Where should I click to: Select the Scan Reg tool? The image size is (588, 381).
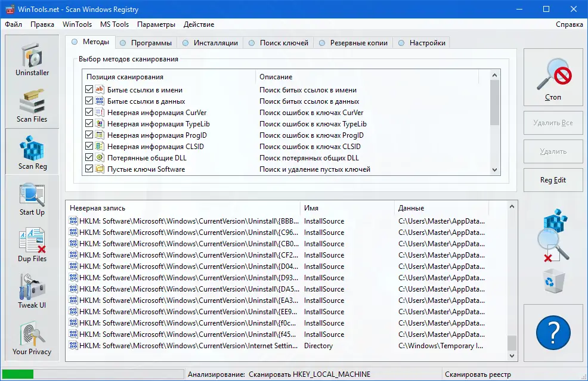click(x=32, y=152)
